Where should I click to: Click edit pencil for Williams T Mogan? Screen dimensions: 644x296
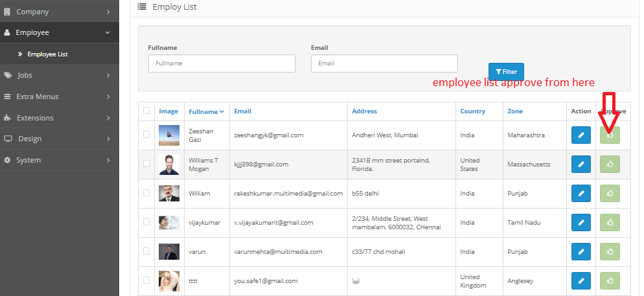tap(581, 165)
